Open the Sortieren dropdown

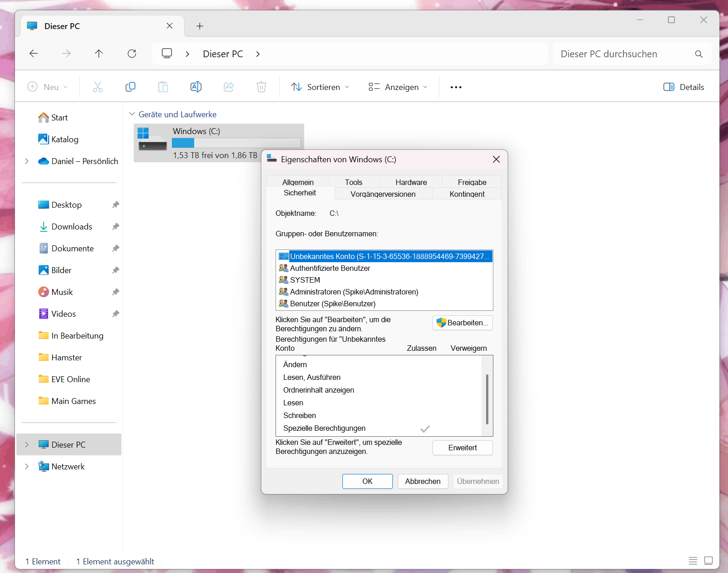click(x=320, y=87)
